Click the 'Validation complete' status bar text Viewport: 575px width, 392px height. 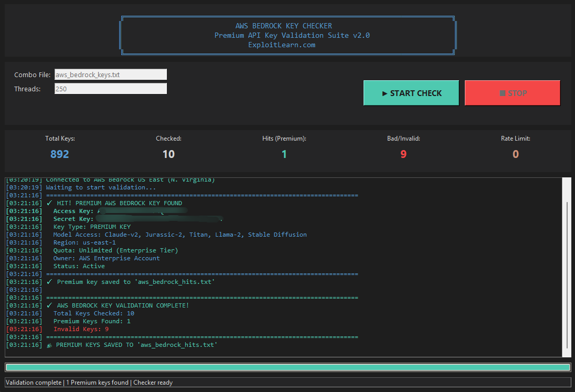89,383
